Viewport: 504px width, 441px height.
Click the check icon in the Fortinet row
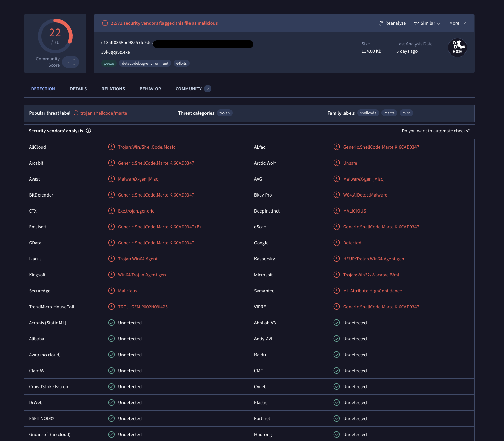(x=337, y=418)
